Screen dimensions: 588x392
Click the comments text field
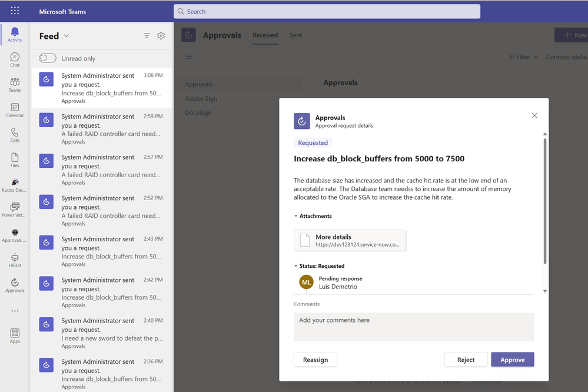coord(414,327)
